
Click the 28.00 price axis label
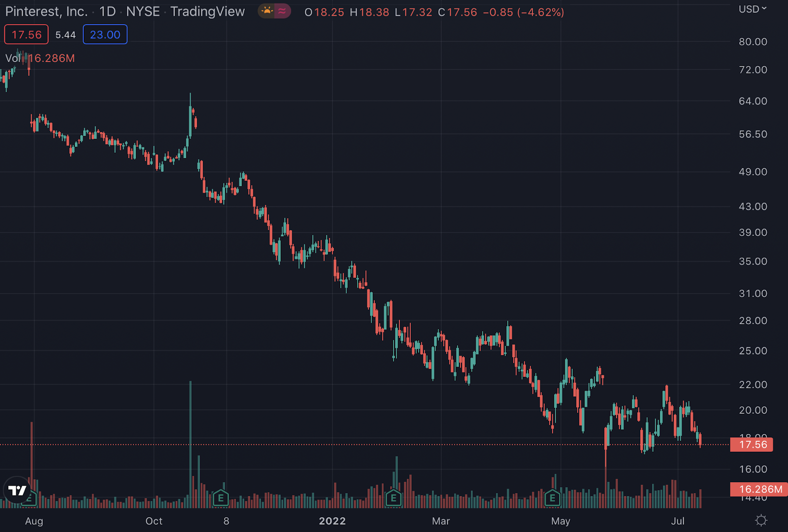pyautogui.click(x=753, y=321)
